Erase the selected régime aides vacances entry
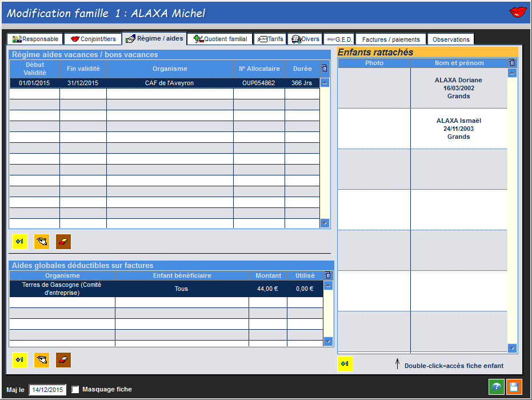532x400 pixels. (x=63, y=242)
